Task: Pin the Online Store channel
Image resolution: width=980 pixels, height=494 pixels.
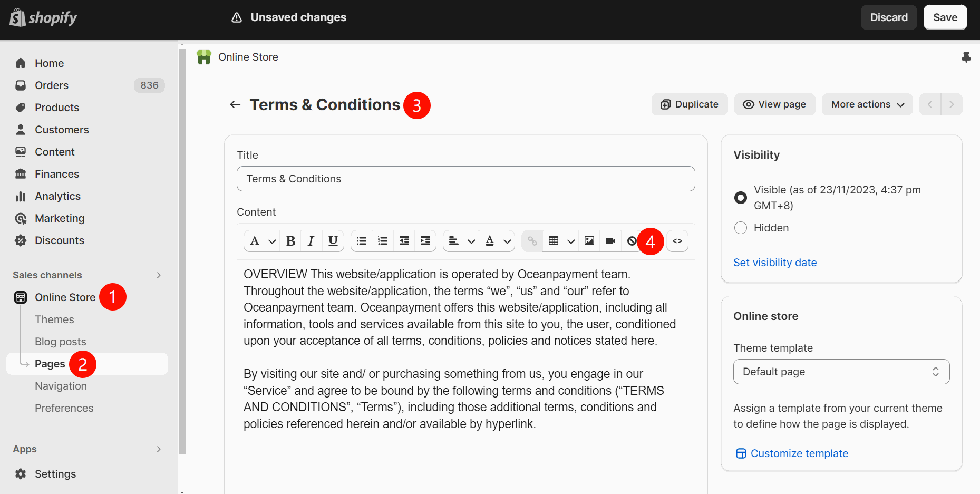Action: point(966,57)
